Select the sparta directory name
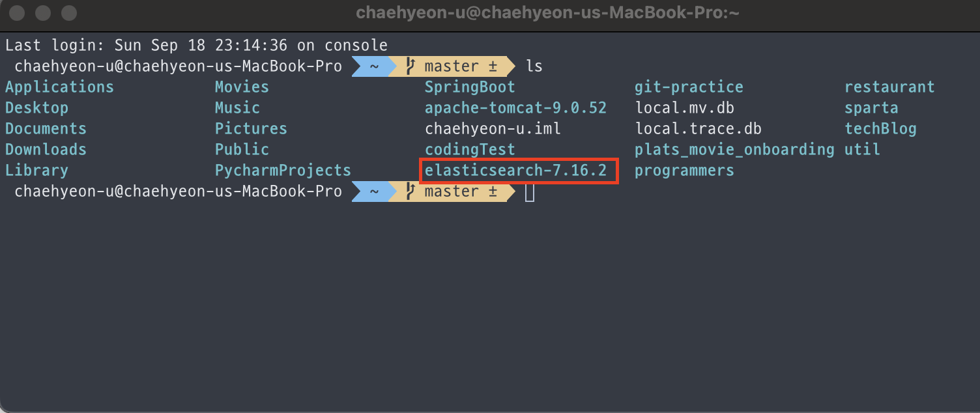The height and width of the screenshot is (413, 980). click(871, 108)
